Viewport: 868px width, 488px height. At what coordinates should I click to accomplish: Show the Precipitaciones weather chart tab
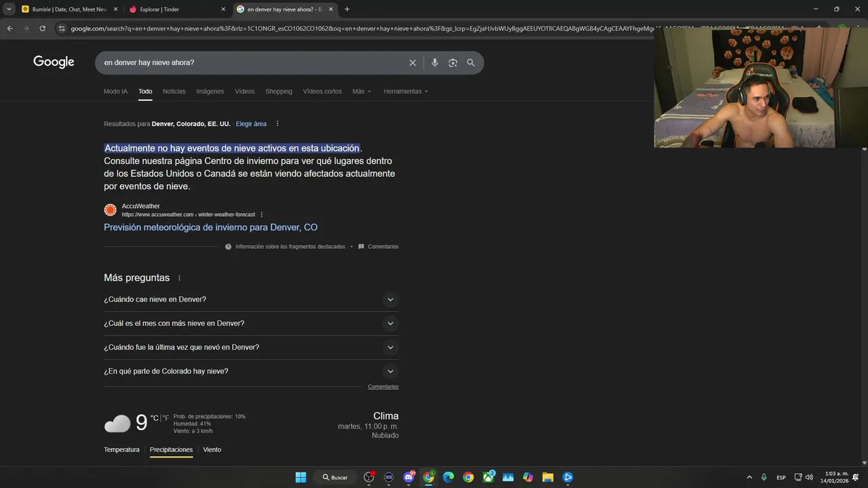[x=171, y=450]
